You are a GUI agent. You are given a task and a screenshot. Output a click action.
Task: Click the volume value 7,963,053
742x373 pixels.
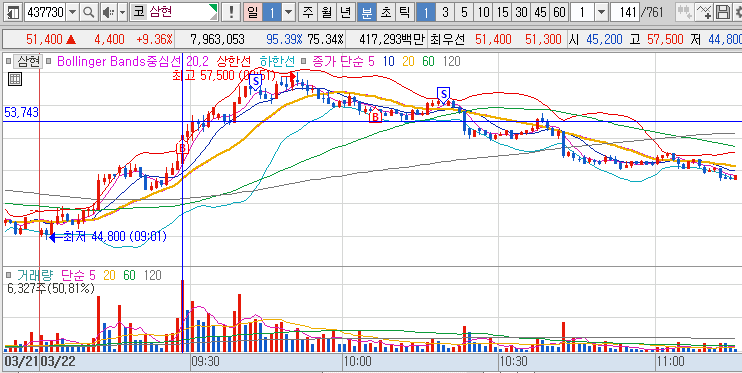(217, 39)
